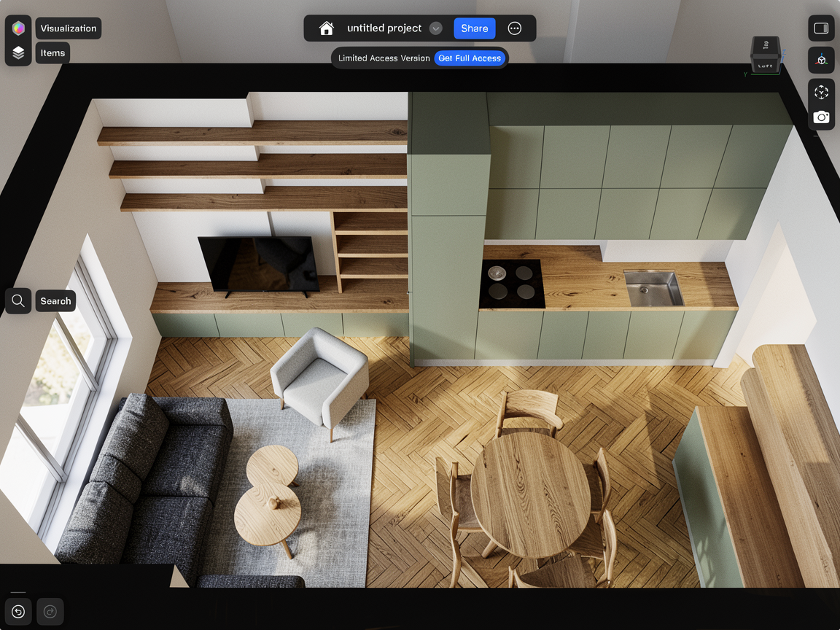This screenshot has width=840, height=630.
Task: Click the untitled project title
Action: pyautogui.click(x=384, y=28)
